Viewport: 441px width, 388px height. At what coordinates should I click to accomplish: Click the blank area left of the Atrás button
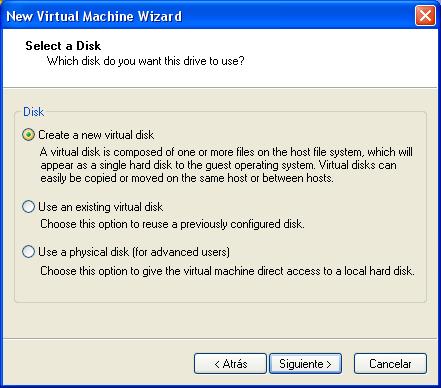click(x=98, y=364)
